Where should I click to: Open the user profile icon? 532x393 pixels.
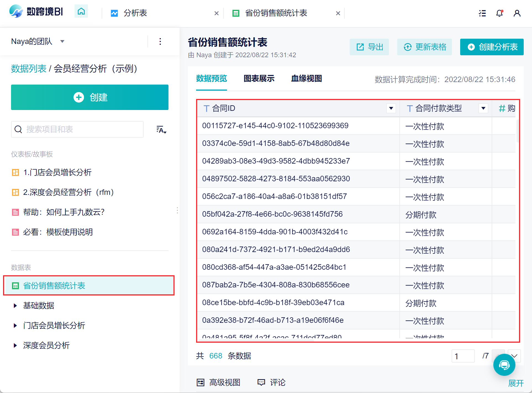click(517, 13)
